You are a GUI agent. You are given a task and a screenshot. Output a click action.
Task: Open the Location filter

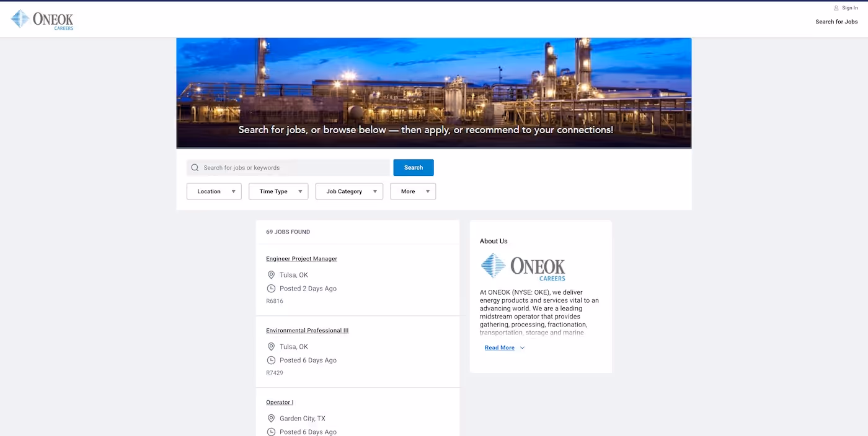point(214,191)
